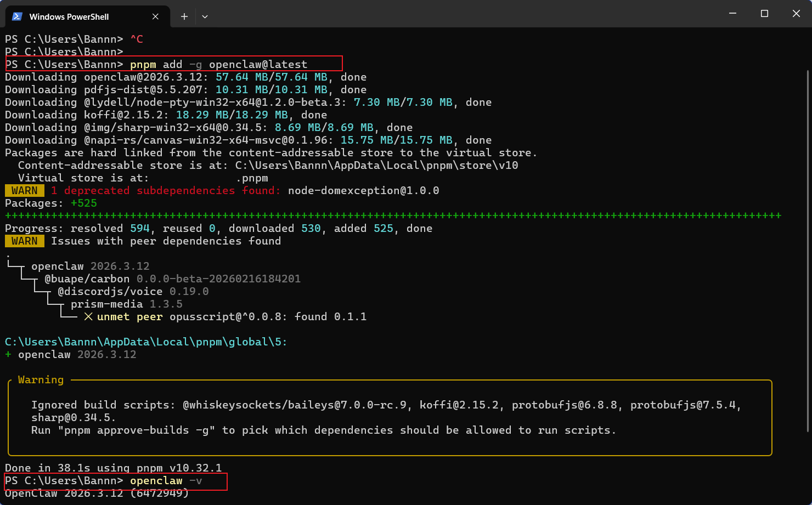Image resolution: width=812 pixels, height=505 pixels.
Task: Click the 'Done in 38.1s using pnpm v10.32.1' line
Action: tap(113, 468)
